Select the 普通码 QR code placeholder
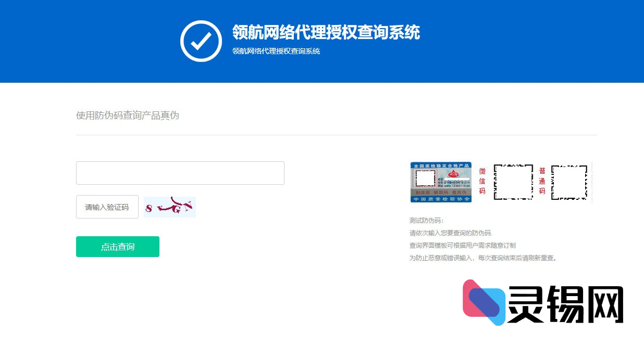The width and height of the screenshot is (644, 345). [x=569, y=182]
